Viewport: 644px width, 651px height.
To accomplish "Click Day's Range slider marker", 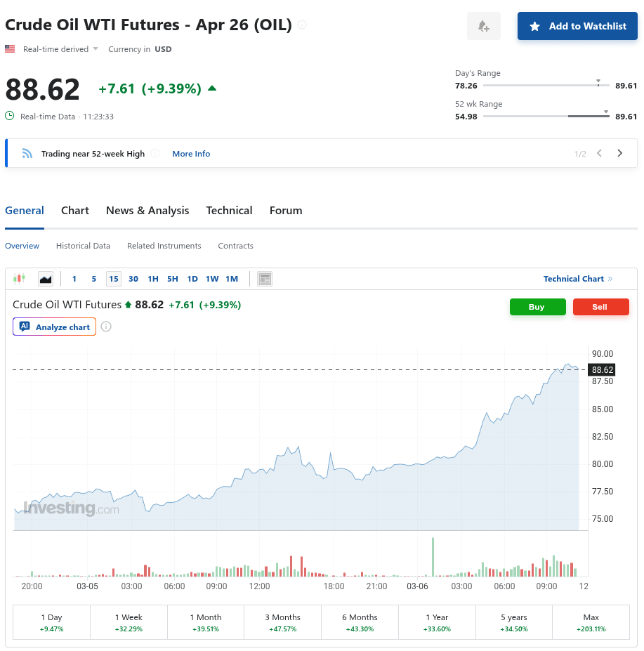I will [598, 82].
